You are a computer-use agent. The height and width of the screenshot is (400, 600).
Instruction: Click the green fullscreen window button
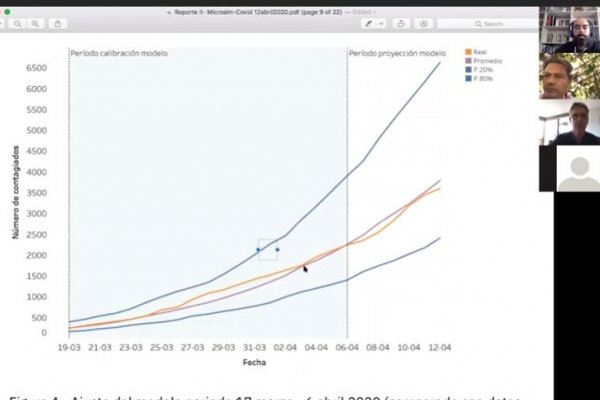(x=7, y=12)
